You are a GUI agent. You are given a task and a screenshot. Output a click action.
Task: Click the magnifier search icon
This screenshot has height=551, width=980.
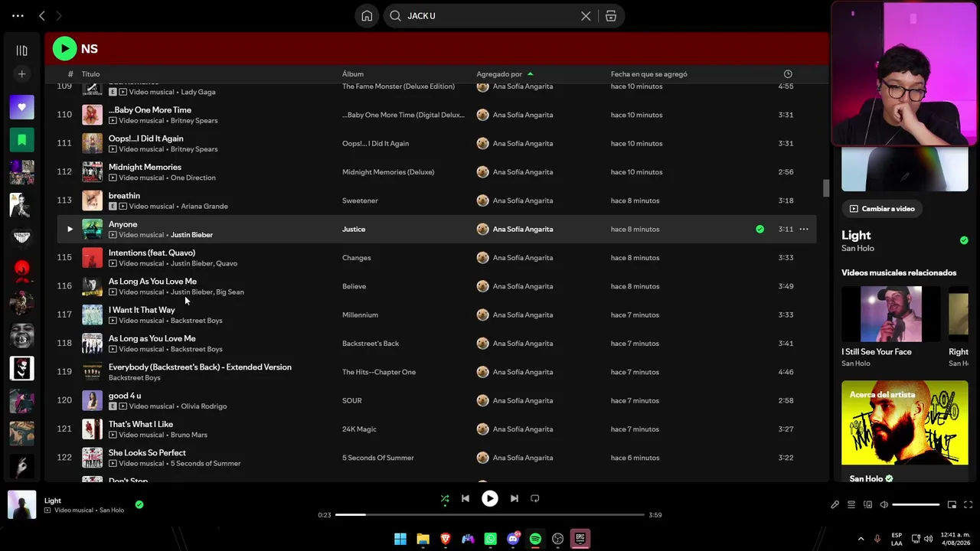[395, 16]
